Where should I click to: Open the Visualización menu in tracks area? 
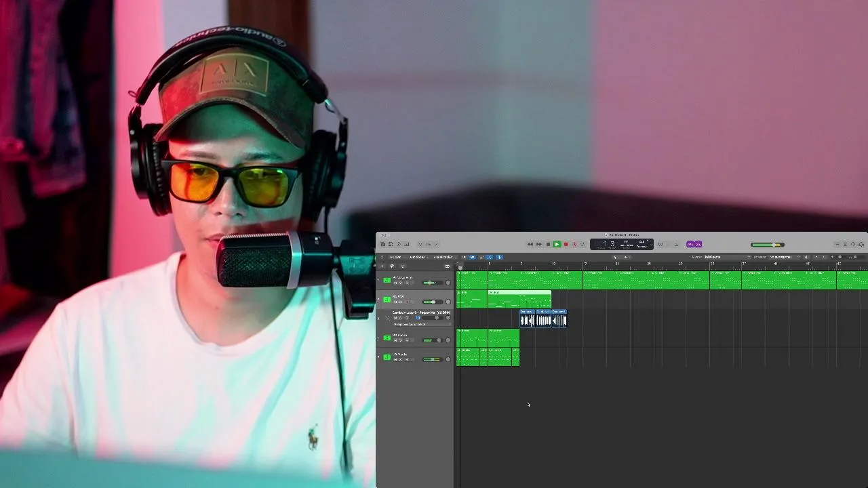pyautogui.click(x=444, y=257)
